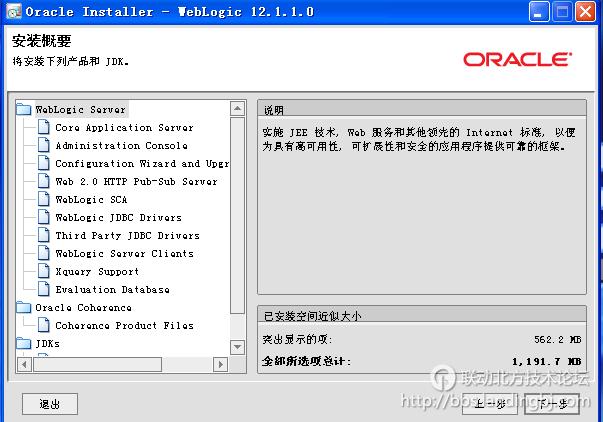
Task: Select Coherence Product Files entry
Action: 124,325
